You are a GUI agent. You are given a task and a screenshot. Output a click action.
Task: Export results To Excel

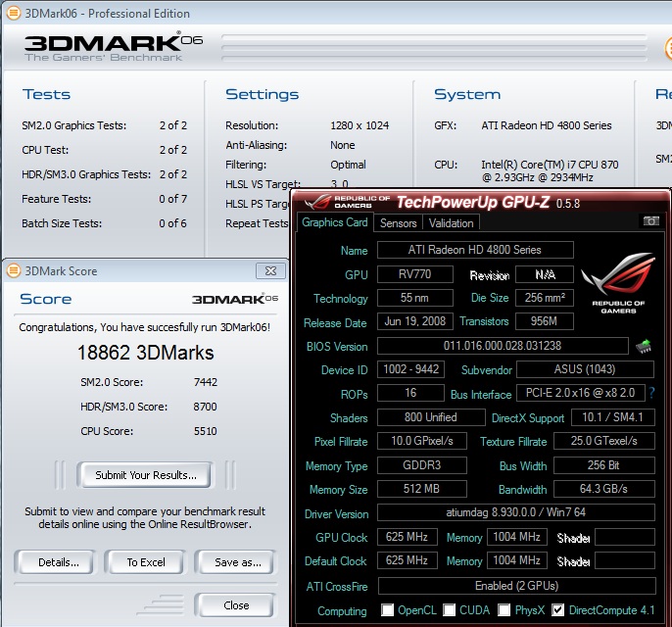146,562
